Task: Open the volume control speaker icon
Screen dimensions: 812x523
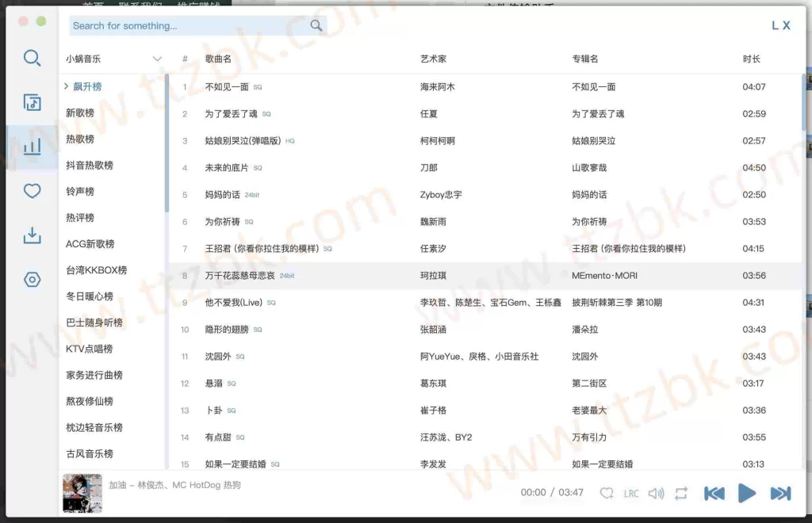Action: coord(657,492)
